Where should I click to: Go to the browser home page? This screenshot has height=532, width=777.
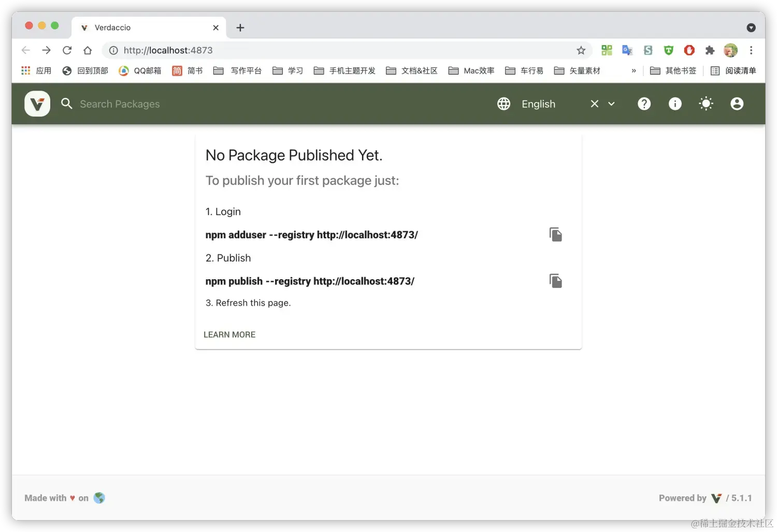(x=88, y=50)
